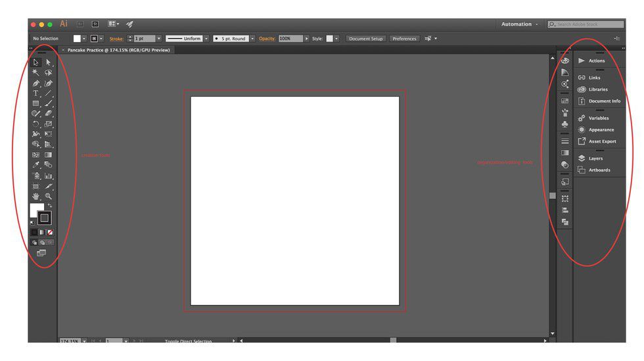Select the Hand tool
The width and height of the screenshot is (644, 361).
coord(36,197)
